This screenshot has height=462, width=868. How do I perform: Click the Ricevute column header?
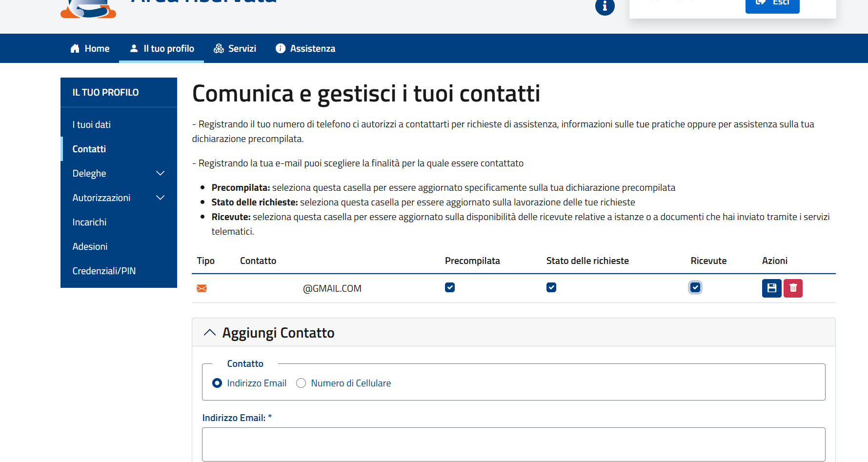click(708, 261)
